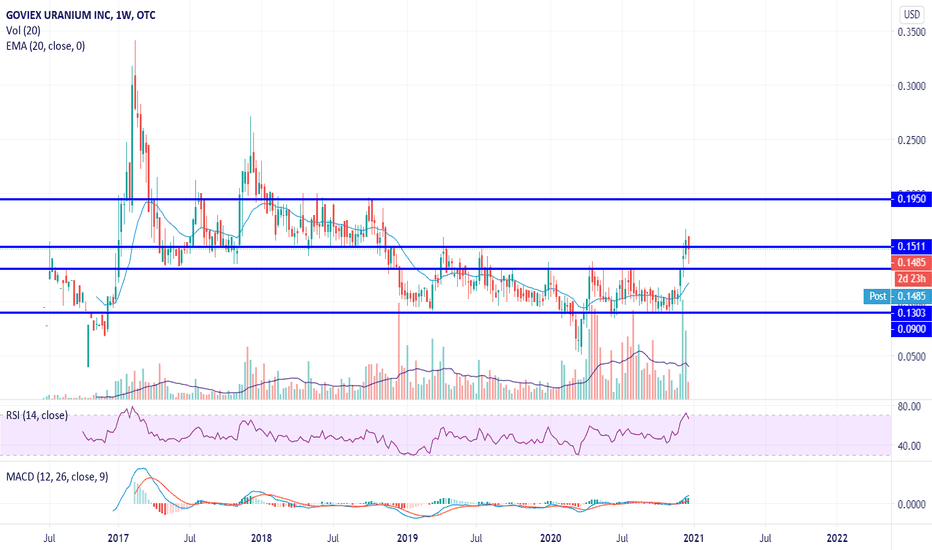Click the 2019 label on time axis

(x=407, y=538)
